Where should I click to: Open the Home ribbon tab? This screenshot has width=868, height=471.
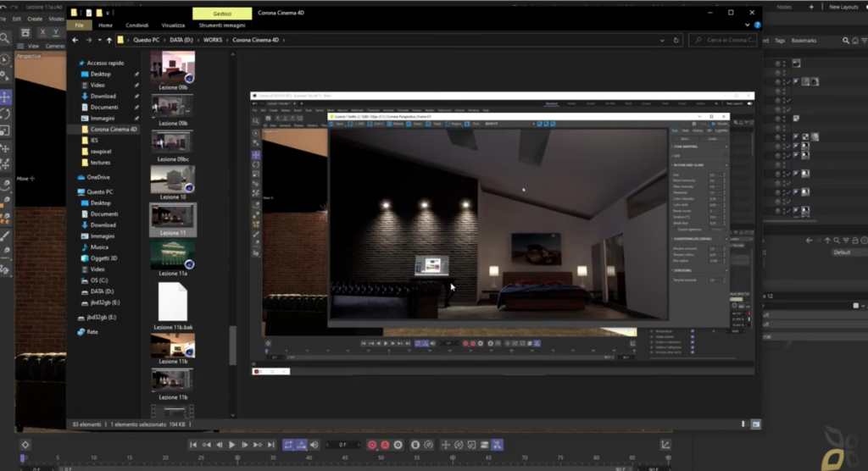[105, 25]
